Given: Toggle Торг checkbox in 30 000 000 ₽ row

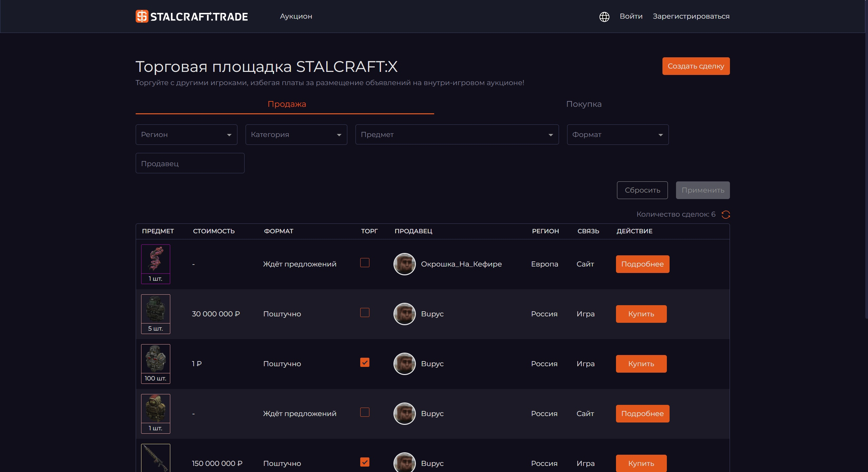Looking at the screenshot, I should (x=365, y=312).
